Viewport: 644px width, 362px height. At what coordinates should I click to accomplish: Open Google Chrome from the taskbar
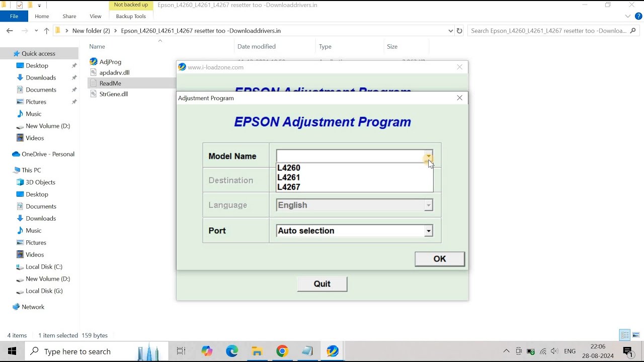282,351
